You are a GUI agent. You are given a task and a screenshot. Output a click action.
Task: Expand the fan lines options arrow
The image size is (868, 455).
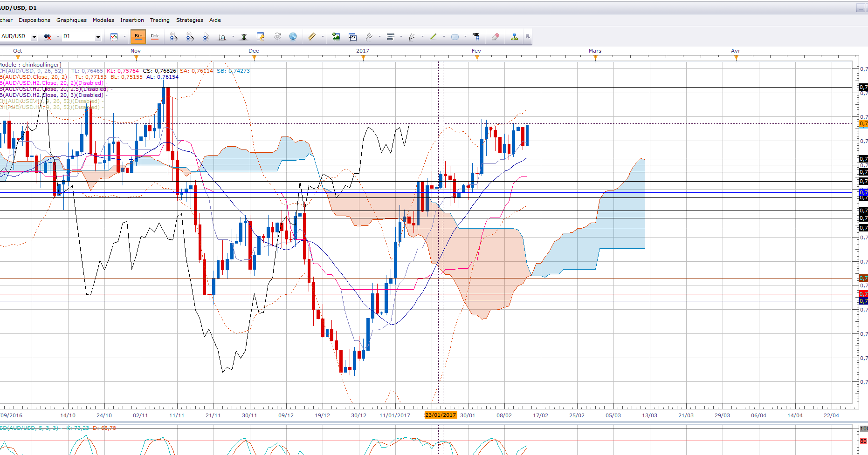(422, 36)
